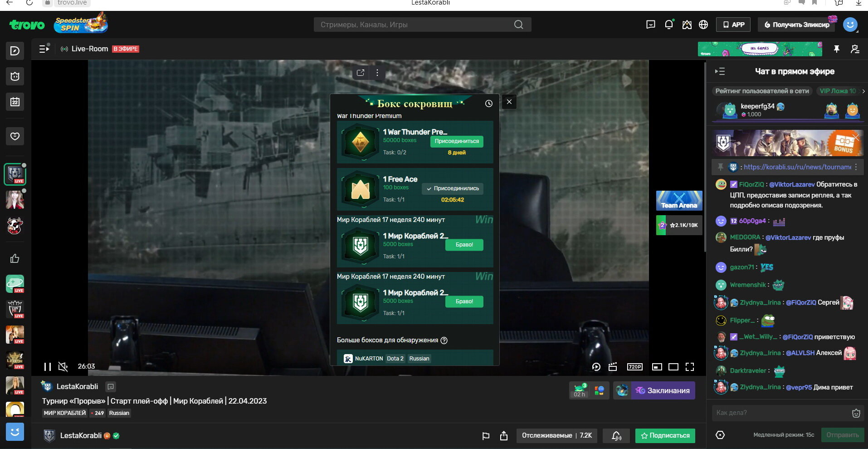Click the treasure box history clock icon

point(488,104)
